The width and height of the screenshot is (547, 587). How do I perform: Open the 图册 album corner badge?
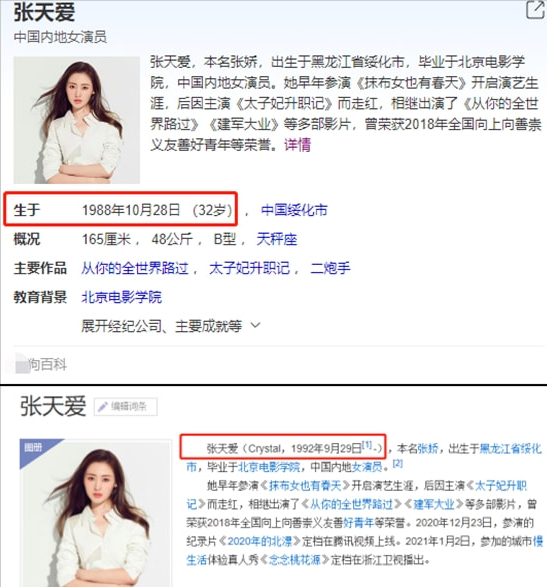click(x=34, y=447)
